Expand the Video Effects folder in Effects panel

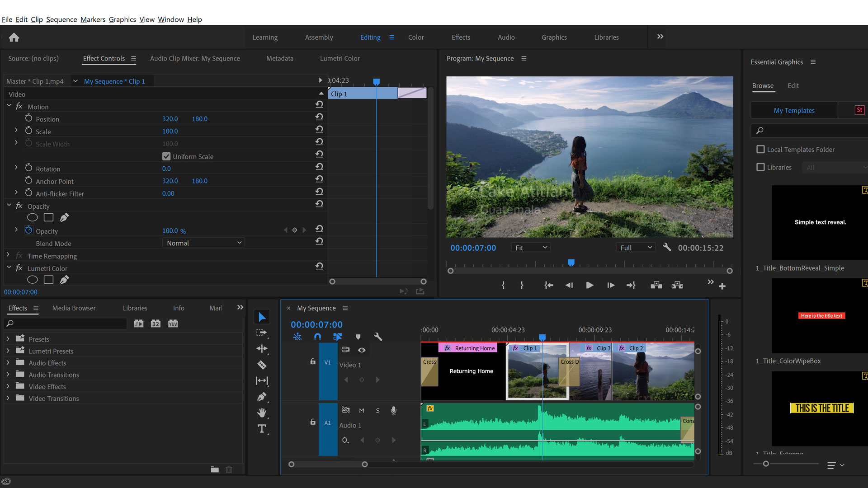pos(8,386)
